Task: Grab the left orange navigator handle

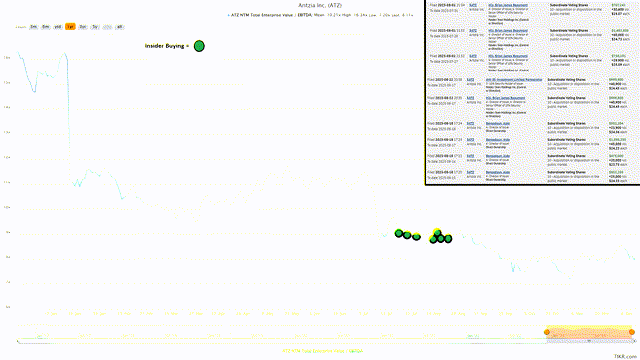Action: [x=547, y=332]
